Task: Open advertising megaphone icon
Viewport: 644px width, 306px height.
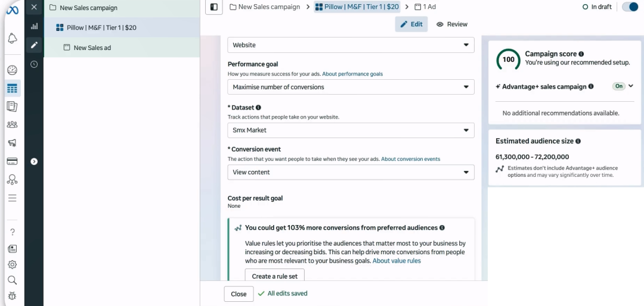Action: (x=13, y=143)
